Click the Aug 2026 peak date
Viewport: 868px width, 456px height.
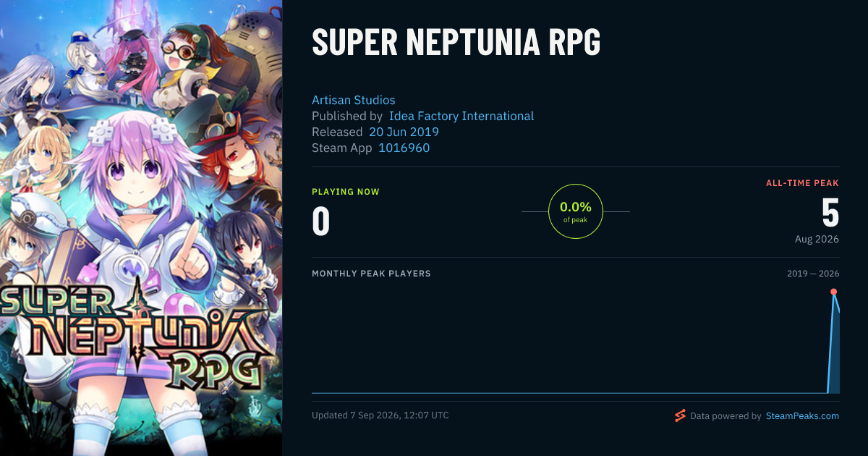tap(817, 239)
